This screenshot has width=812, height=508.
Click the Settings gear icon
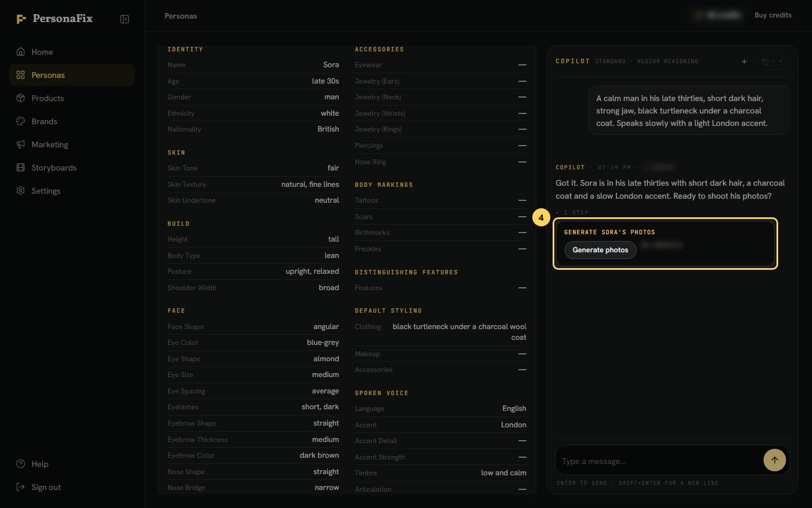coord(21,191)
